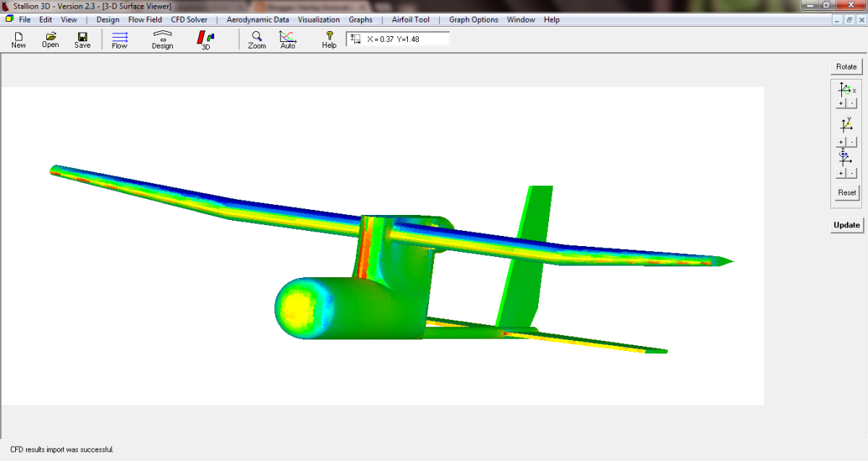Open the 3D surface viewer icon
Image resolution: width=868 pixels, height=461 pixels.
205,38
